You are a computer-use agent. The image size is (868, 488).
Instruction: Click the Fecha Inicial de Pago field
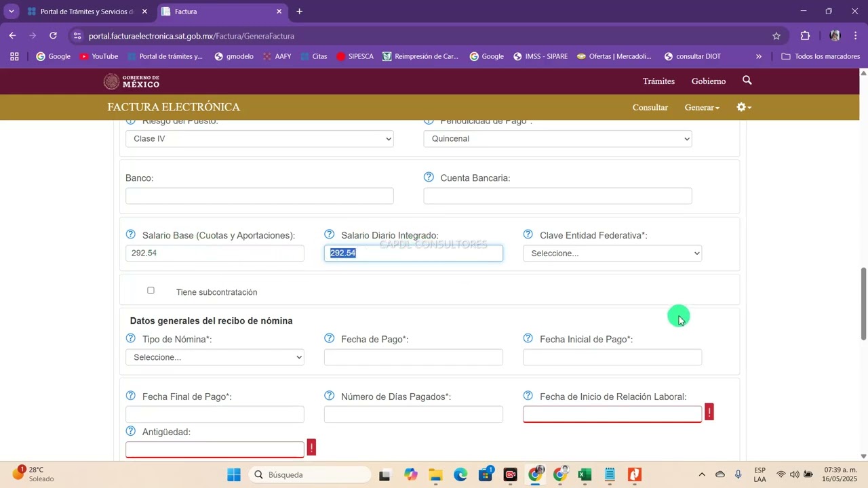[612, 357]
